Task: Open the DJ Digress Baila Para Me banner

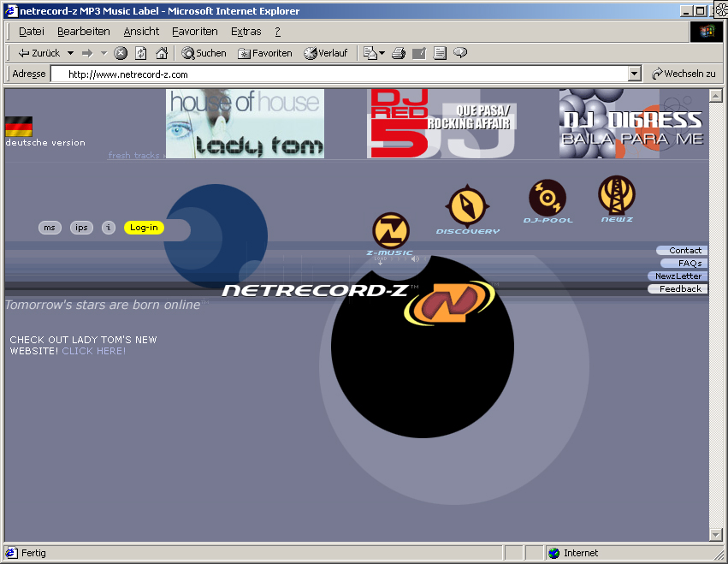Action: click(633, 123)
